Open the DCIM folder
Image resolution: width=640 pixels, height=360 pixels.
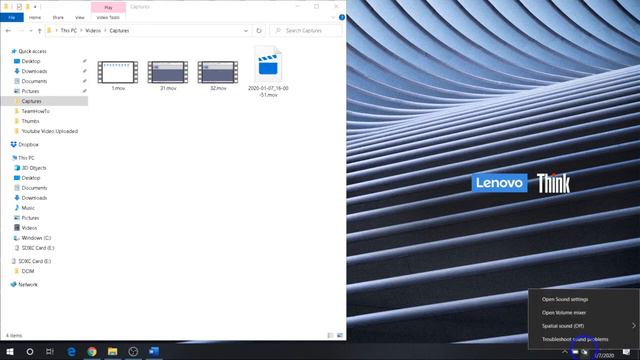(28, 271)
